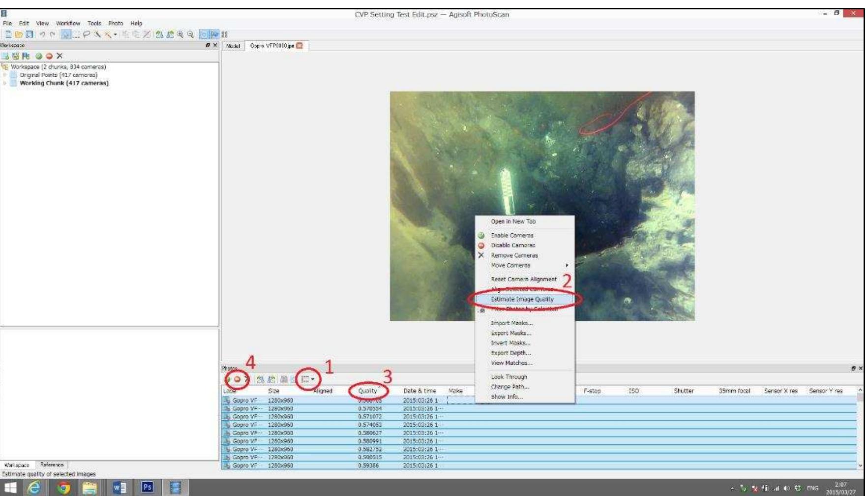
Task: Expand the Original Points chunk
Action: point(5,75)
